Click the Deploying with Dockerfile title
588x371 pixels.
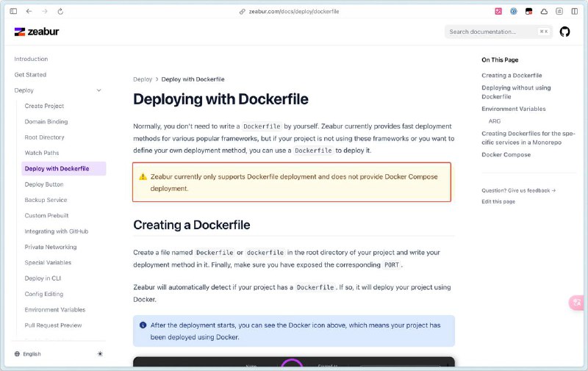pos(221,99)
